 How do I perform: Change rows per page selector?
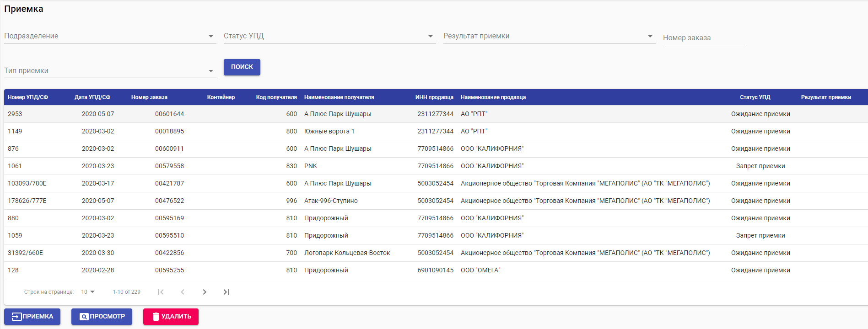pos(88,292)
